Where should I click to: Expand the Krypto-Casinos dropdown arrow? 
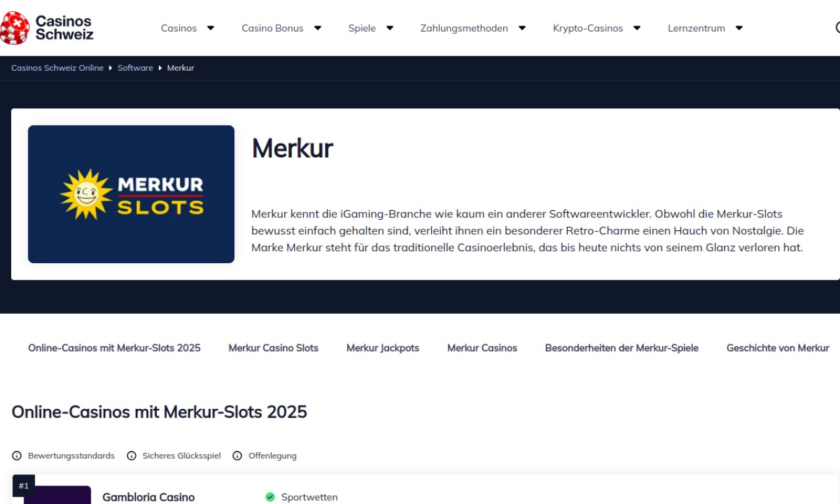point(637,28)
